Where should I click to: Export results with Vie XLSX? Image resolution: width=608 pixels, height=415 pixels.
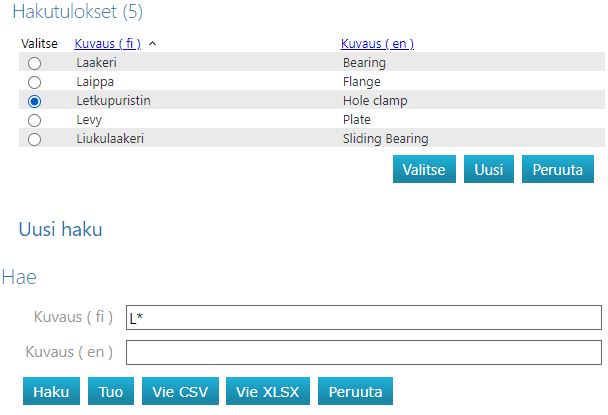(x=269, y=391)
